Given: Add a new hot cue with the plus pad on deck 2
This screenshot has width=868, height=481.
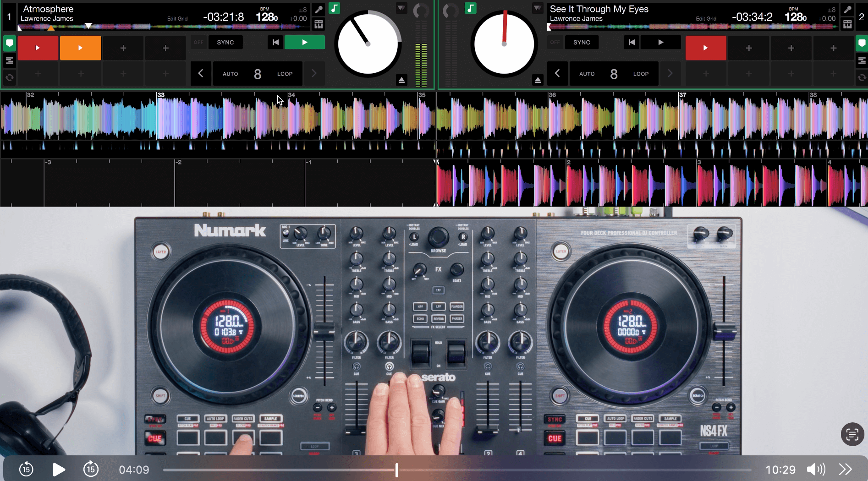Looking at the screenshot, I should (749, 48).
